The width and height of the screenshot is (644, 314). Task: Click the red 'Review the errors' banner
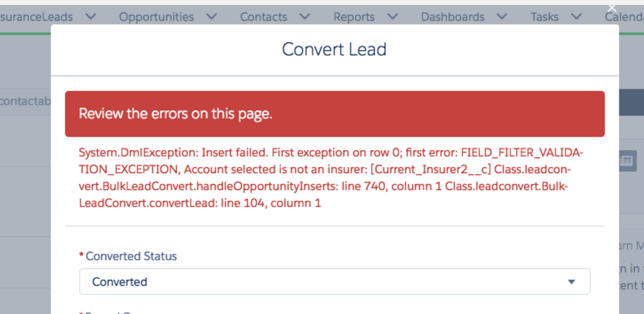334,114
